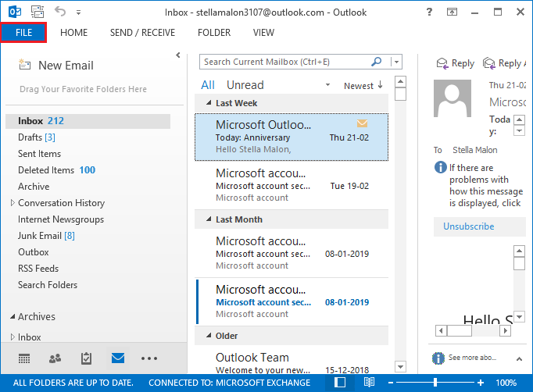Switch to Tasks clipboard icon
Image resolution: width=533 pixels, height=392 pixels.
(86, 358)
